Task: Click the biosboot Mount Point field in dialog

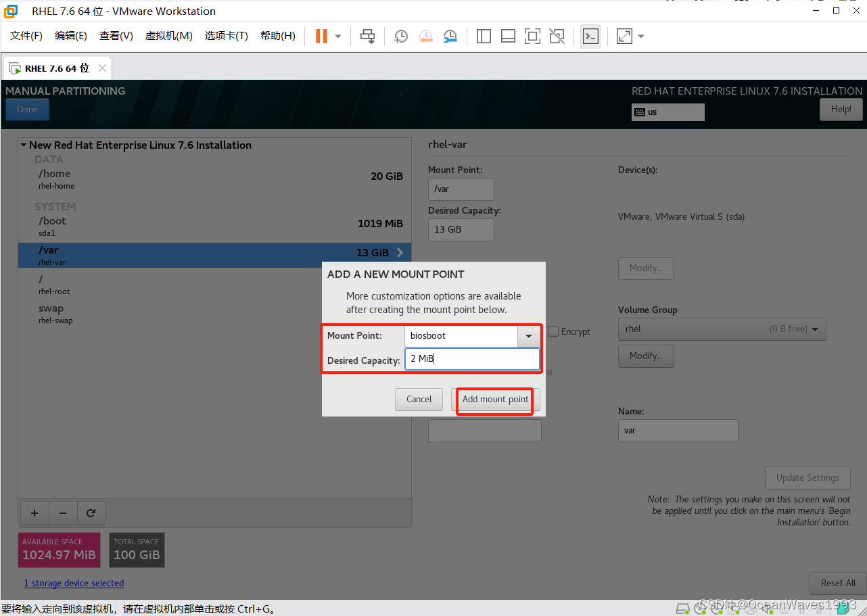Action: (461, 336)
